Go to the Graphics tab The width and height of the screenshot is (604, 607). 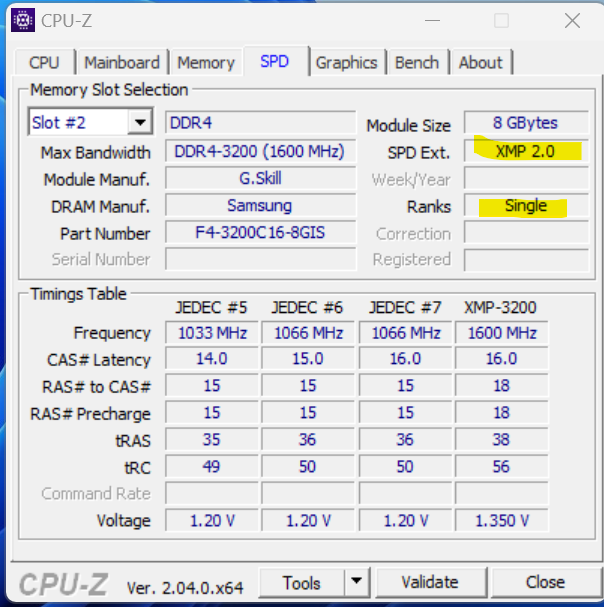tap(347, 62)
